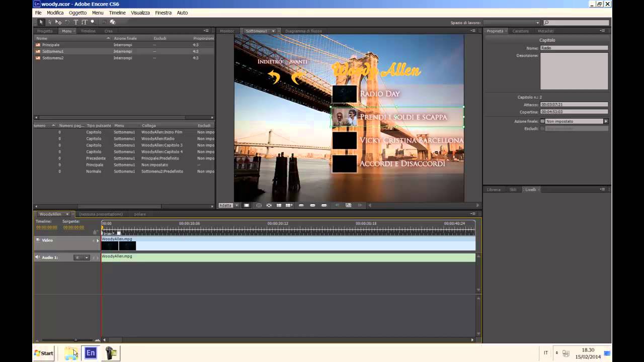Open the Modifica menu

55,13
